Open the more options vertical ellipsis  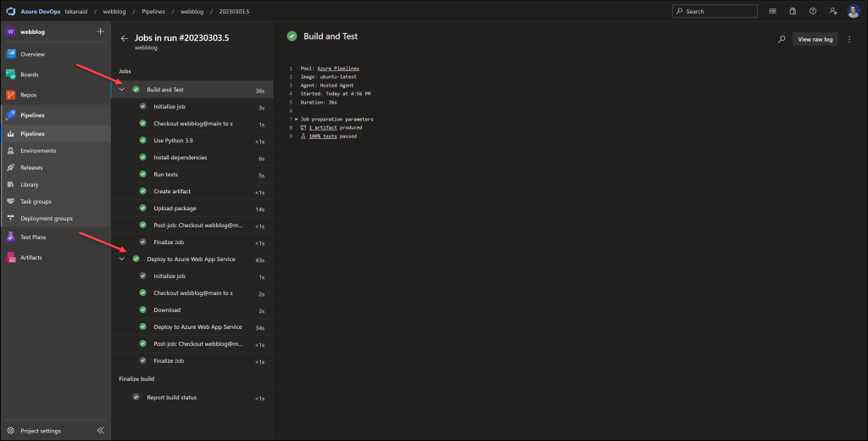pos(849,39)
